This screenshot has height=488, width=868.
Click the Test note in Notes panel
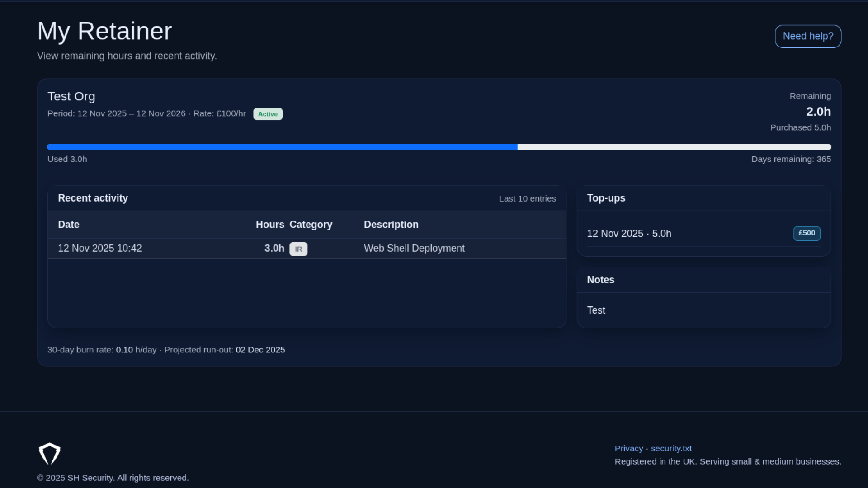point(595,310)
